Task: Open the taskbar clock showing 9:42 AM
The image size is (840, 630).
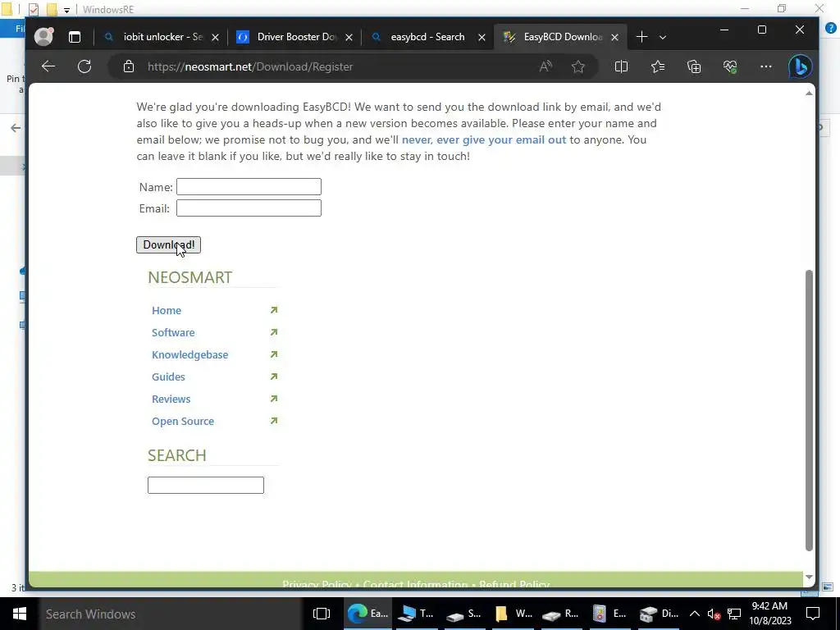Action: click(769, 614)
